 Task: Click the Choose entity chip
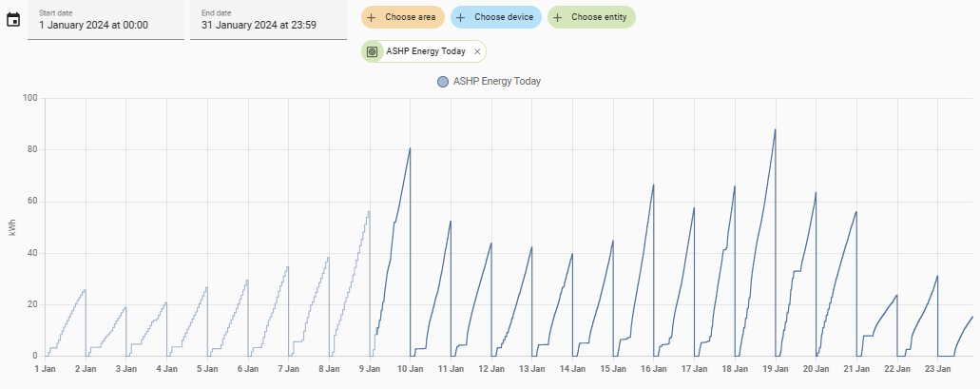point(591,17)
